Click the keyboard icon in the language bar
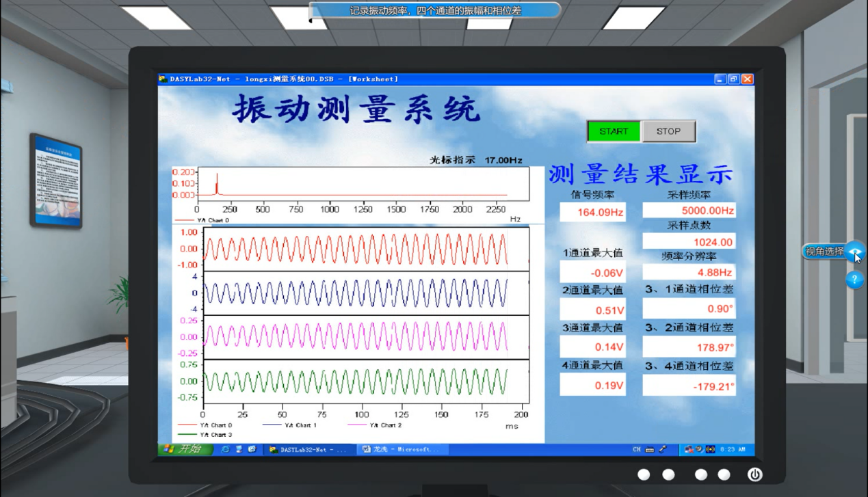 coord(650,449)
